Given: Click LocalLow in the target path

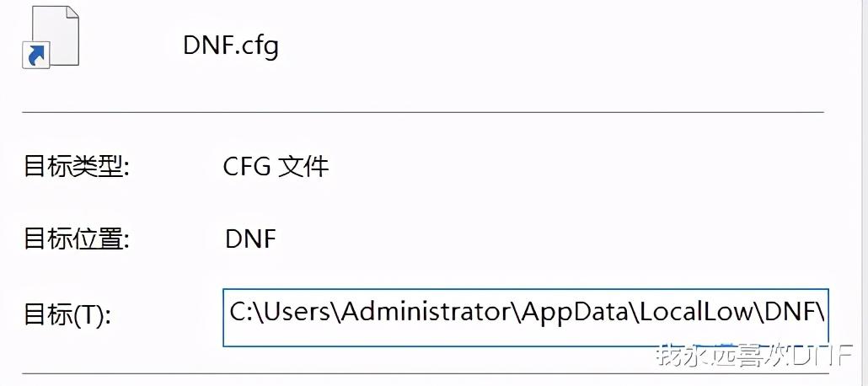Looking at the screenshot, I should point(695,312).
